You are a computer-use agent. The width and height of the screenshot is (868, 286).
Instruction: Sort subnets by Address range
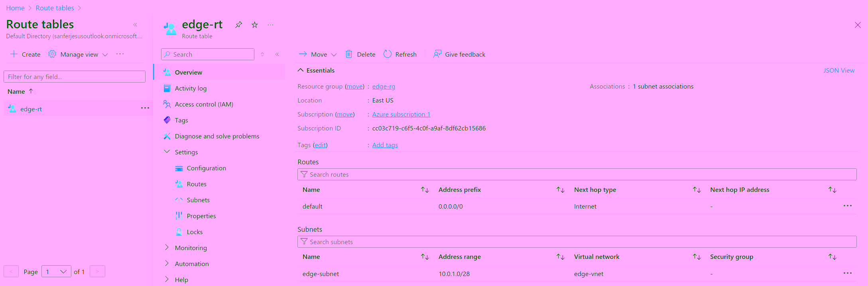pos(561,257)
